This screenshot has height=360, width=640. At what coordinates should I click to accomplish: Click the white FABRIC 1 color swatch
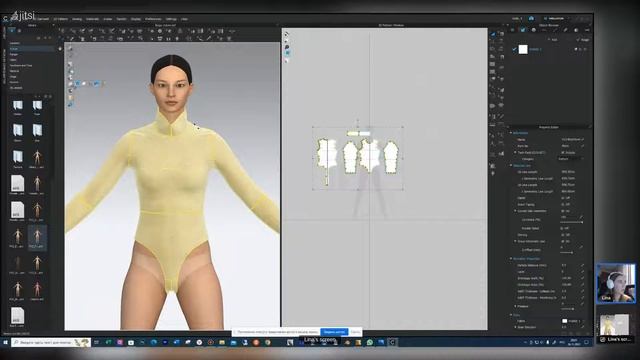coord(523,49)
